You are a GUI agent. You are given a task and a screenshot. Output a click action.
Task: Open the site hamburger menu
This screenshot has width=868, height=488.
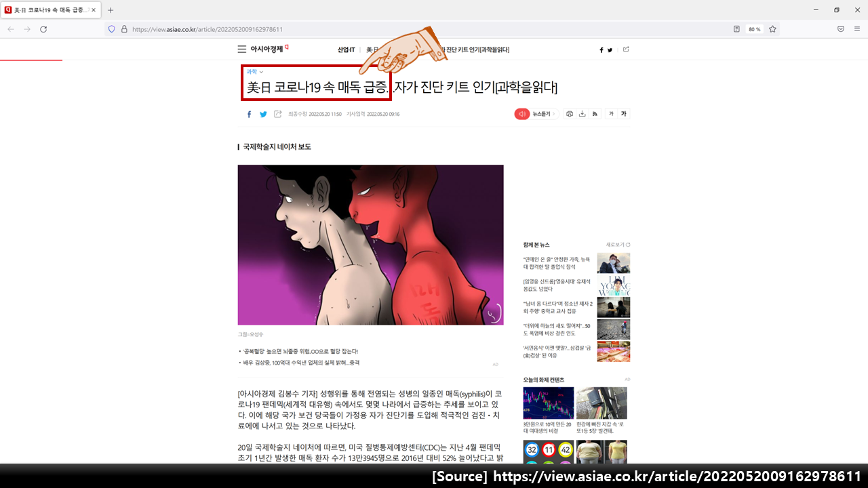(241, 49)
